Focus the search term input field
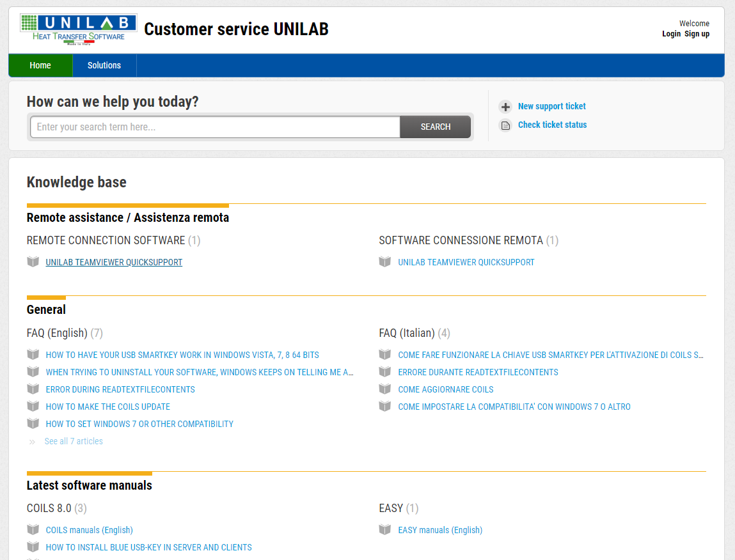The width and height of the screenshot is (735, 560). click(x=215, y=127)
